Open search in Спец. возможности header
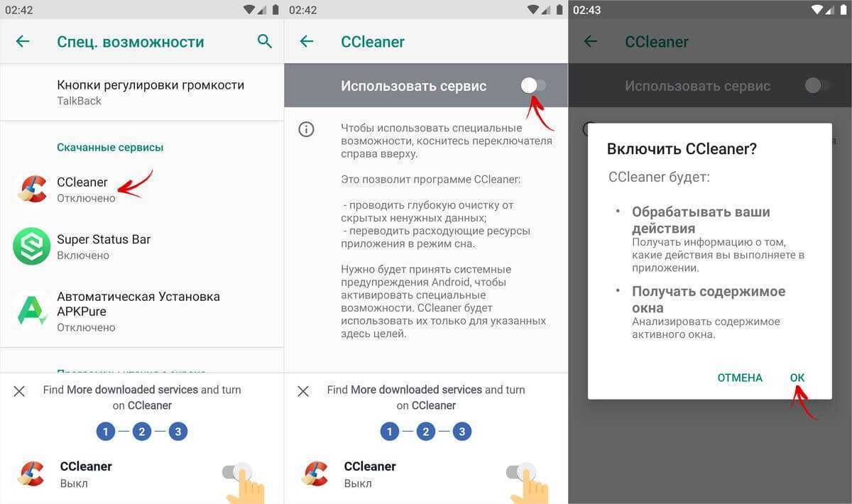Image resolution: width=852 pixels, height=504 pixels. point(265,42)
